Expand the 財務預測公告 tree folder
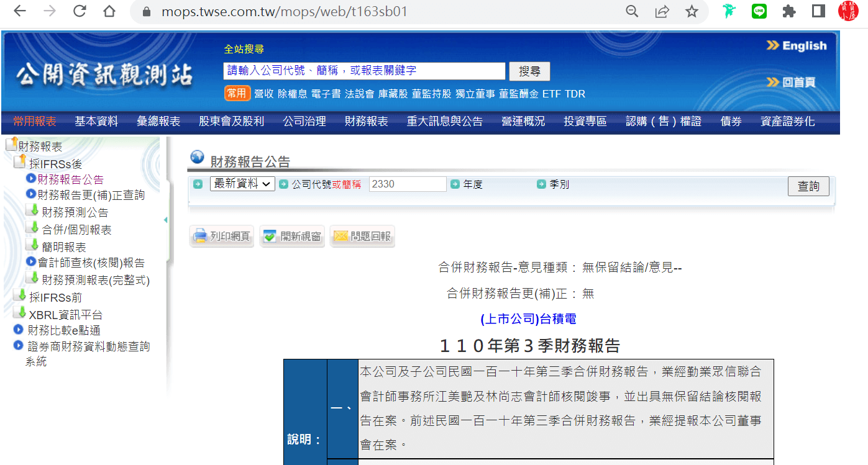 pyautogui.click(x=32, y=210)
